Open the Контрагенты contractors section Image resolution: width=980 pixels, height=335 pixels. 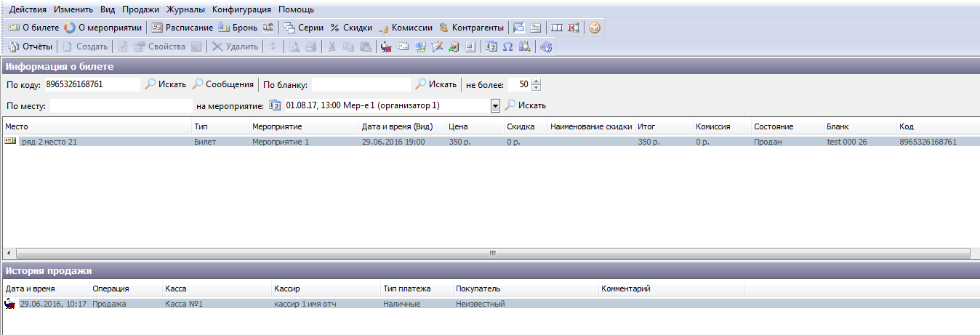(x=471, y=28)
